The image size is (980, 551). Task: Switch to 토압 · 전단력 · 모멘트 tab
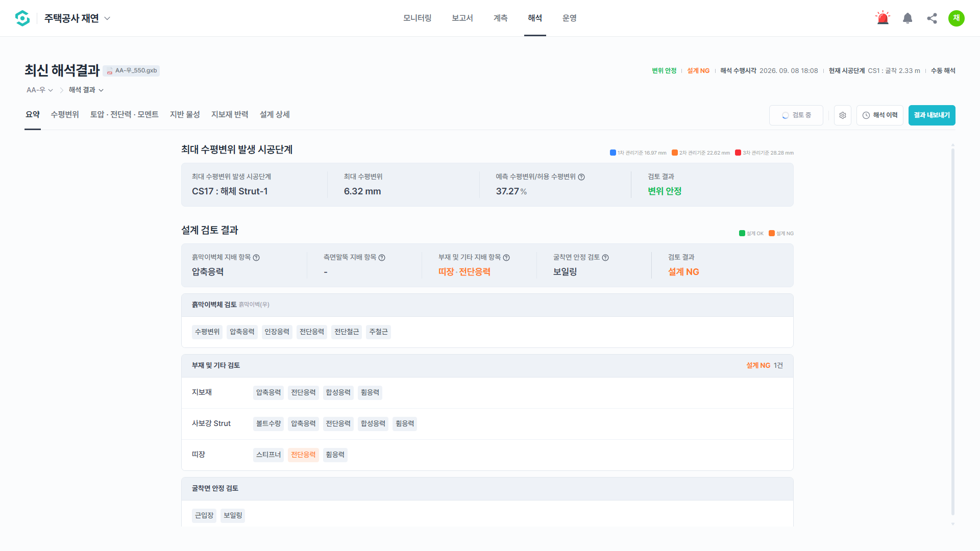tap(125, 115)
